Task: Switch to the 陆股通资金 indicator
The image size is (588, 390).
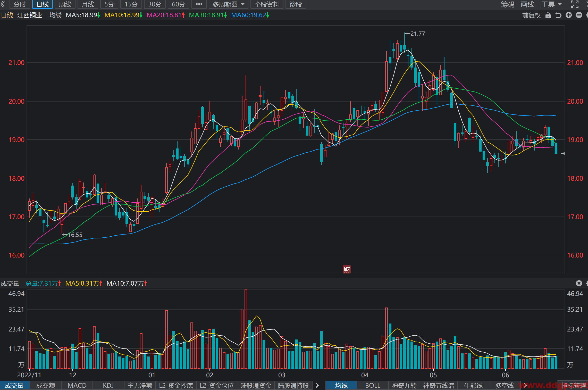Action: [256, 385]
